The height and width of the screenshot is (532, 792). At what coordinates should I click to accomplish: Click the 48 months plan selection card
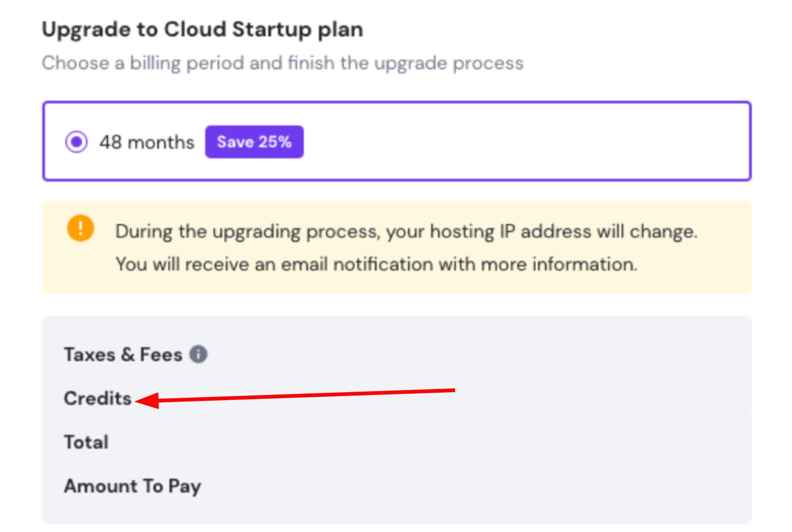tap(396, 140)
